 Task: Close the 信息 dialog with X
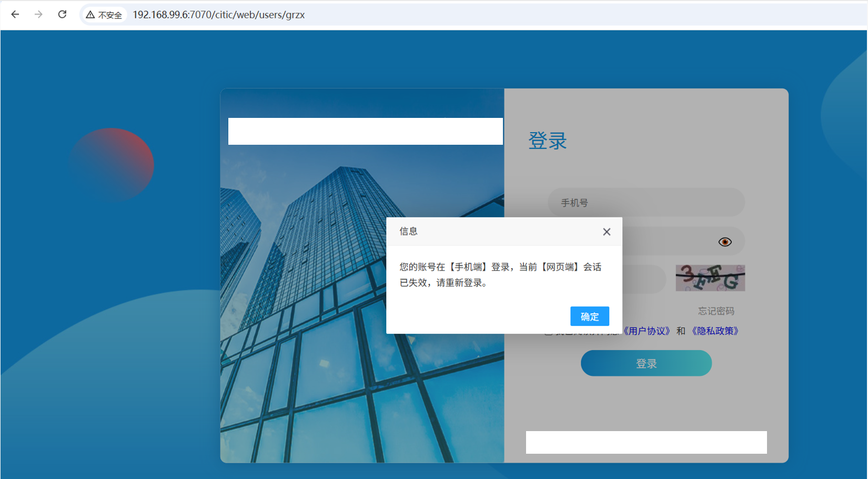(607, 232)
